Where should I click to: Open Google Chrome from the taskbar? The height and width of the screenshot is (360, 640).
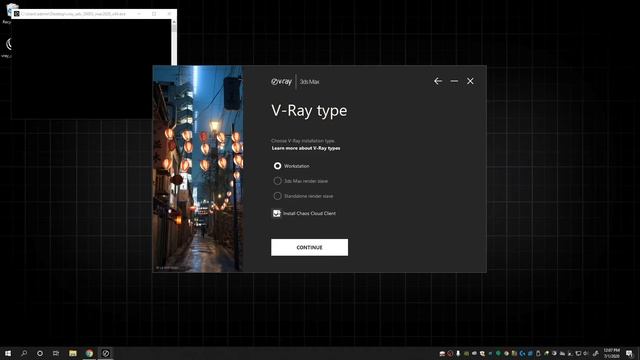tap(89, 353)
